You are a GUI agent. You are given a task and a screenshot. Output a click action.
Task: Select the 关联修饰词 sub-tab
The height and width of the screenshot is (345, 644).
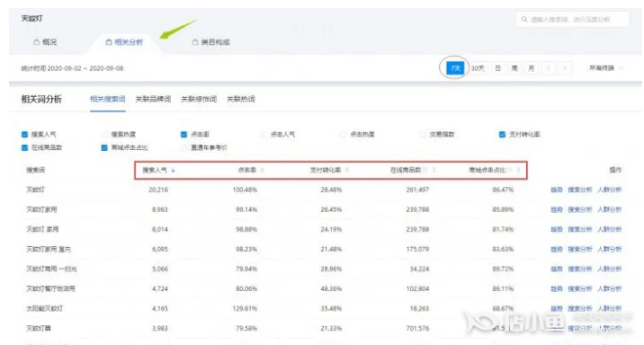pos(199,99)
